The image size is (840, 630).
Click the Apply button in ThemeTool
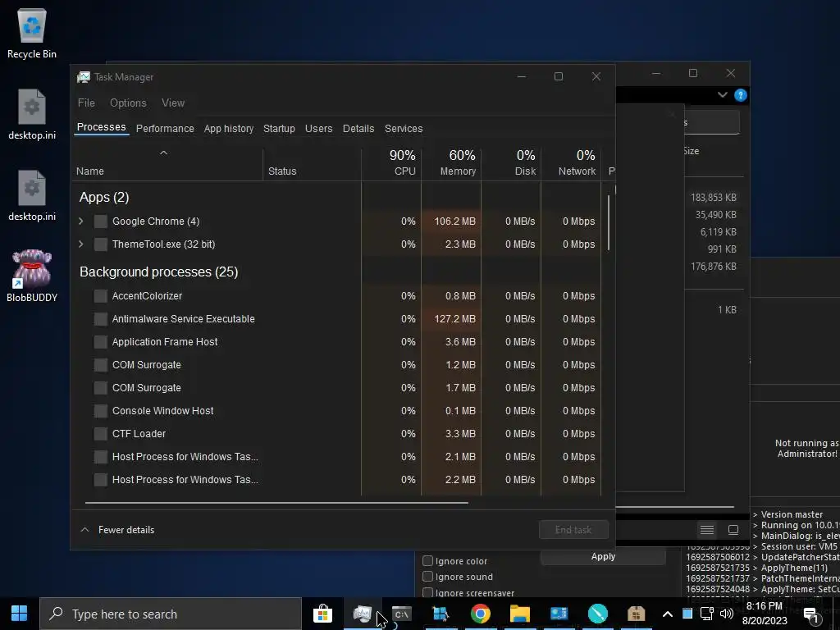(x=603, y=557)
